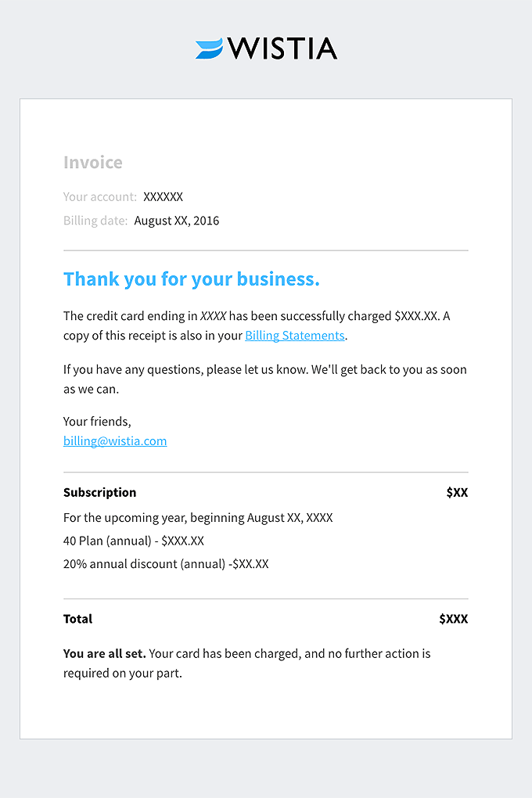Screen dimensions: 532x798
Task: Click the total amount $XXX
Action: pyautogui.click(x=454, y=619)
